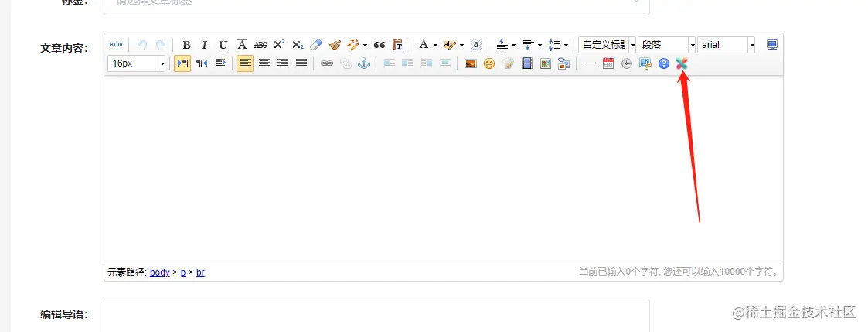Image resolution: width=868 pixels, height=332 pixels.
Task: Click the Undo arrow icon
Action: point(142,45)
